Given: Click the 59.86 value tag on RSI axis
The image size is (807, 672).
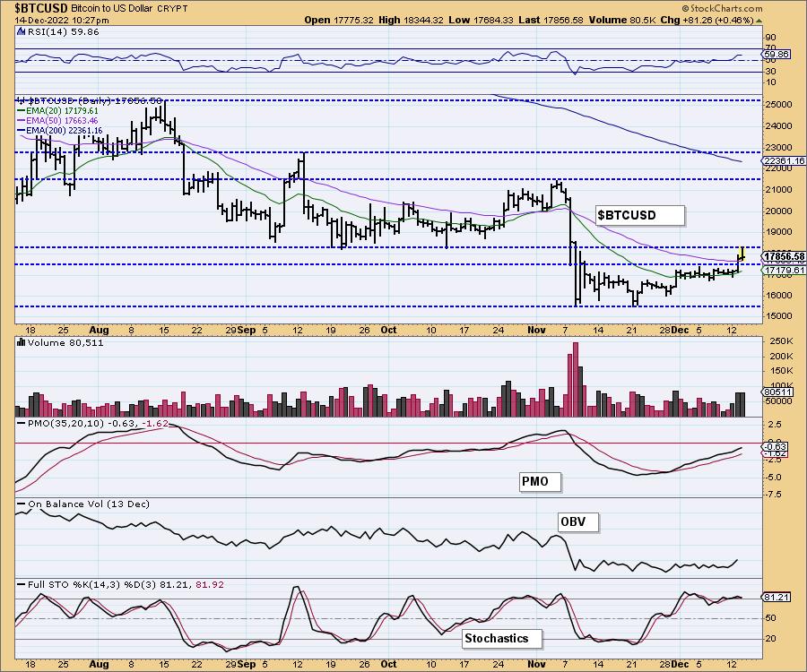Looking at the screenshot, I should pyautogui.click(x=777, y=54).
